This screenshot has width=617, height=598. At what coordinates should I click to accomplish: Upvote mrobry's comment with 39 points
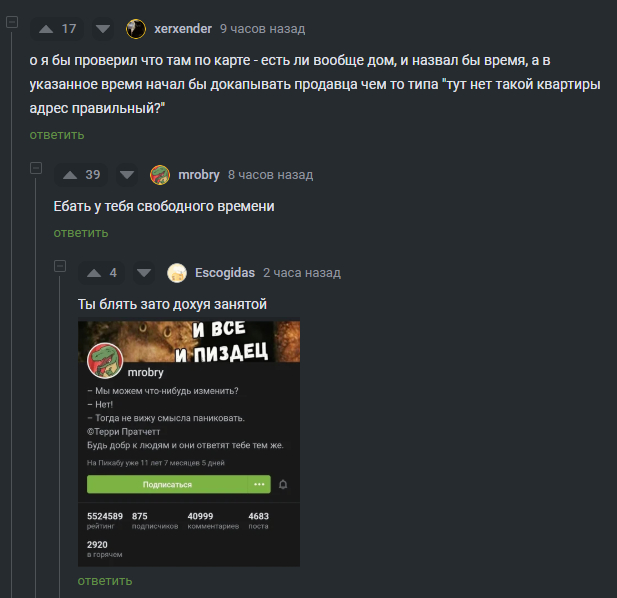tap(70, 175)
